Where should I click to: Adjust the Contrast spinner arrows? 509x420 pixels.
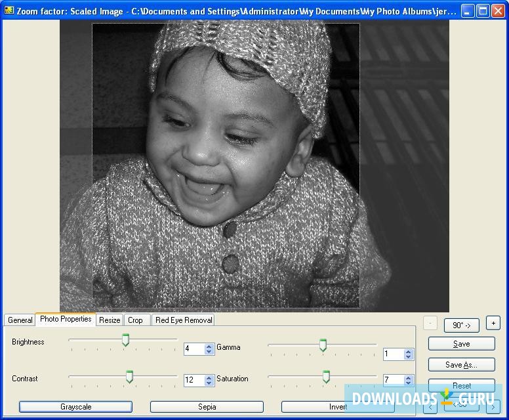pos(209,381)
